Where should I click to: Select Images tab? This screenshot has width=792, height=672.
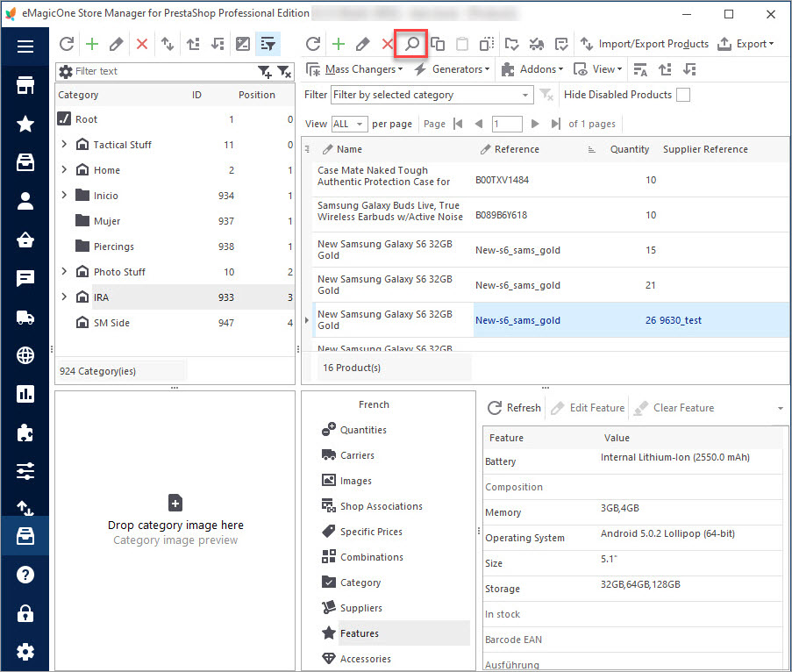(x=355, y=481)
